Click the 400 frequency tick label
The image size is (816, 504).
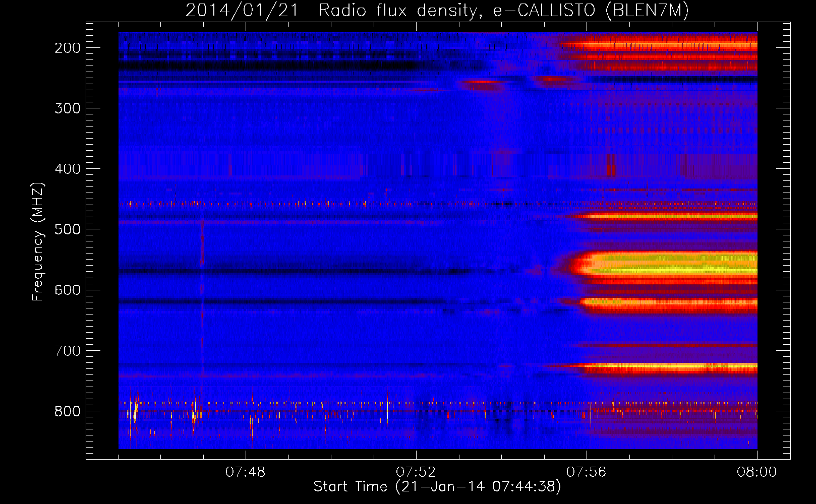pyautogui.click(x=68, y=169)
